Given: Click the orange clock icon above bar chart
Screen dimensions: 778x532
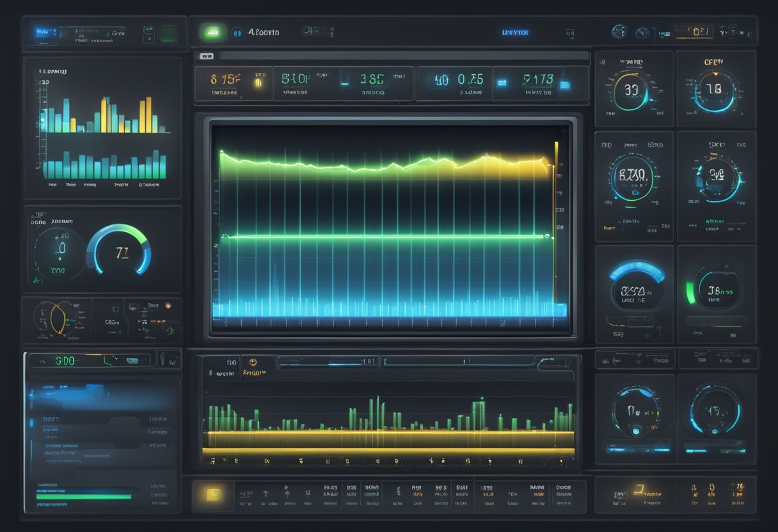Looking at the screenshot, I should [x=253, y=362].
